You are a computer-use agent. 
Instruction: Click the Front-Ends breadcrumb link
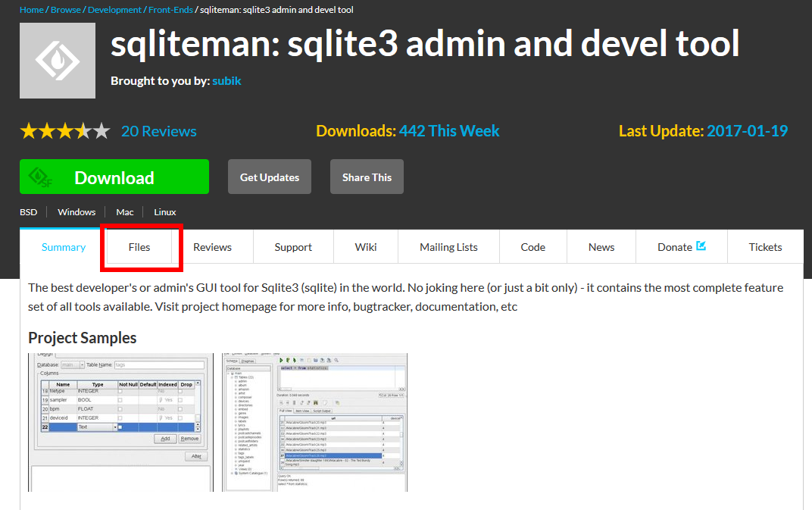click(170, 10)
